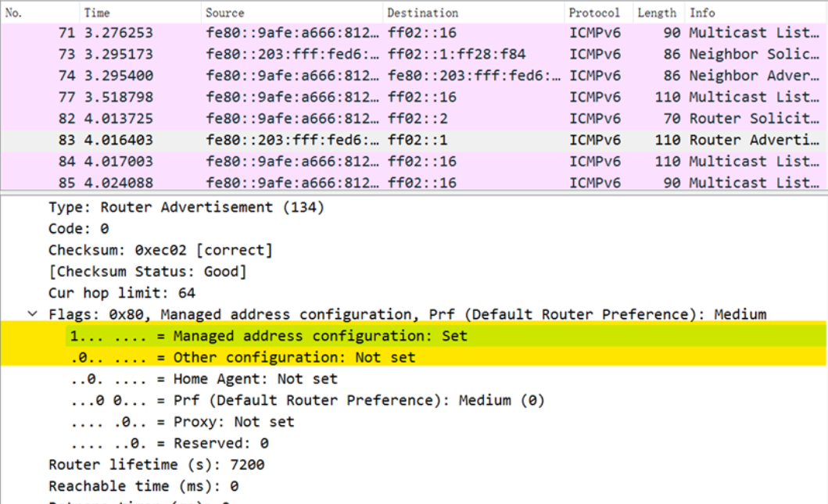Screen dimensions: 828x504
Task: Select the Cur hop limit 64 line
Action: tap(121, 293)
